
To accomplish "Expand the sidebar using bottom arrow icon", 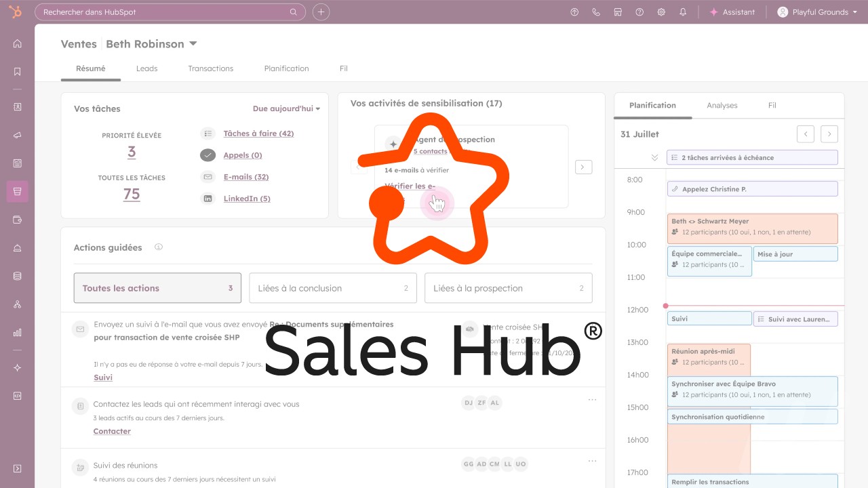I will (17, 468).
